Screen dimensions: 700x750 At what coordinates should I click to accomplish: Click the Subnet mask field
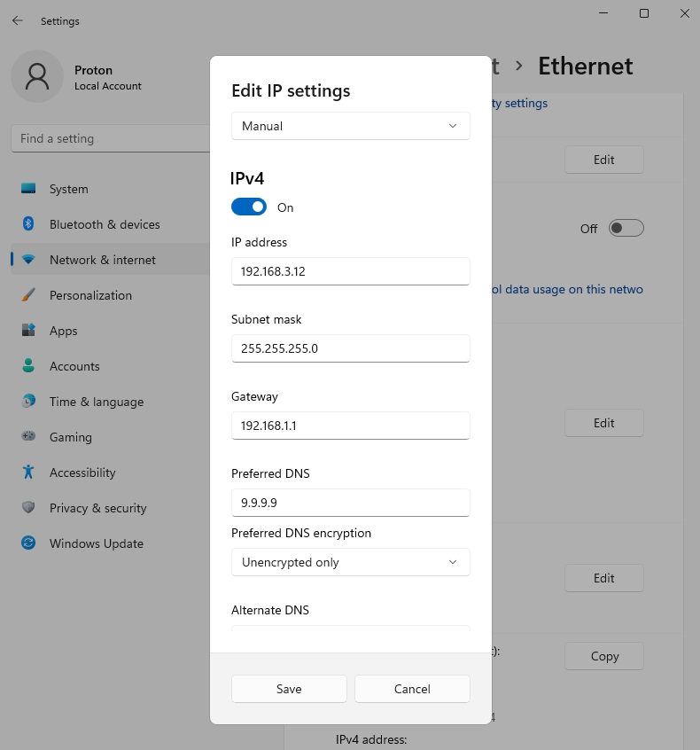(x=351, y=348)
